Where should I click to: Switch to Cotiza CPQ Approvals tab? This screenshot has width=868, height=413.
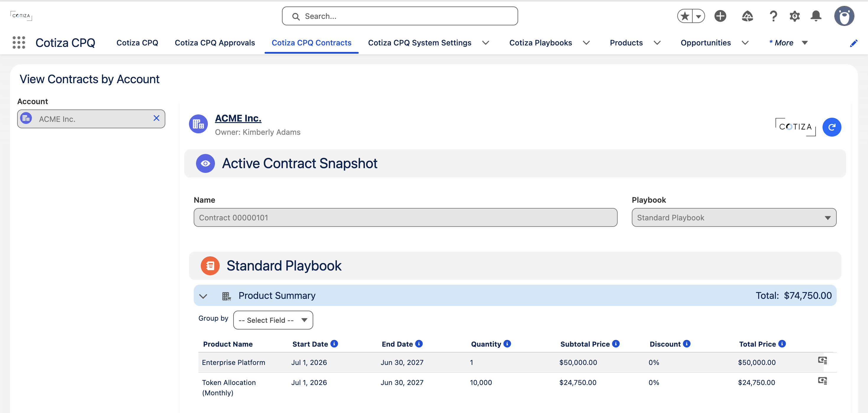pos(215,43)
